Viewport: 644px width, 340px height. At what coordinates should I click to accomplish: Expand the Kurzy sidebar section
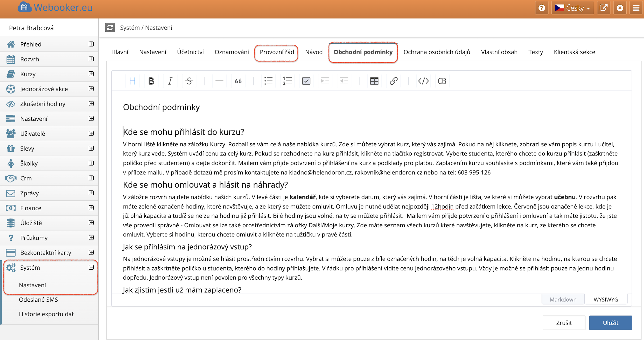91,74
